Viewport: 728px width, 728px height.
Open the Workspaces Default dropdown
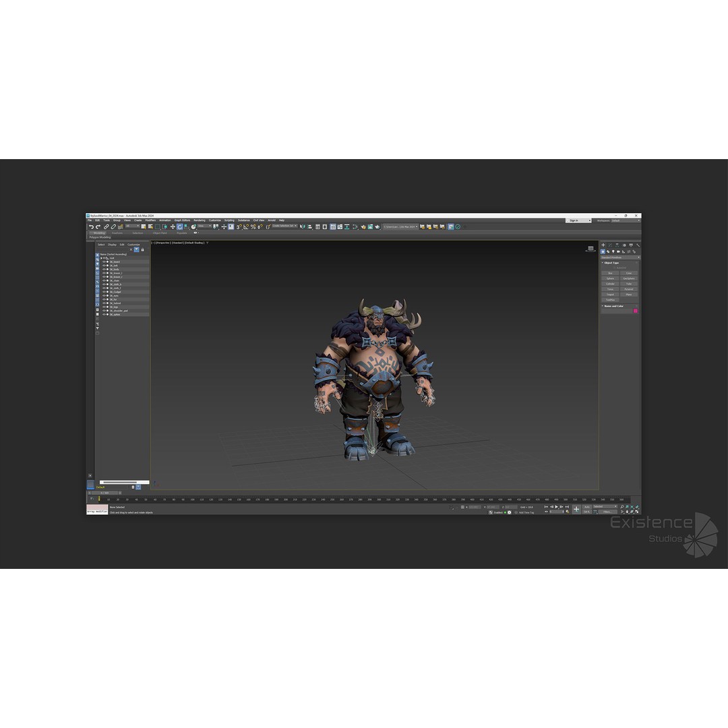tap(626, 220)
